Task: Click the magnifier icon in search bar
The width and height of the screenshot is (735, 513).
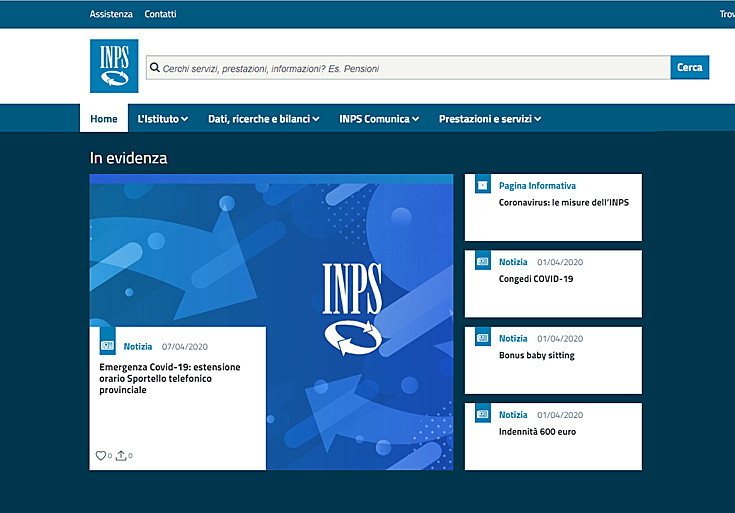Action: coord(155,68)
